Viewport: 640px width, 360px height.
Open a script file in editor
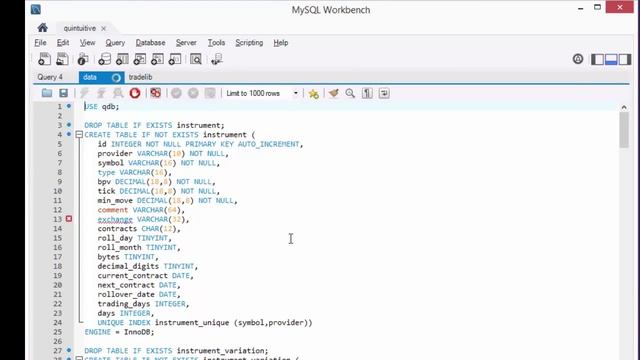47,93
